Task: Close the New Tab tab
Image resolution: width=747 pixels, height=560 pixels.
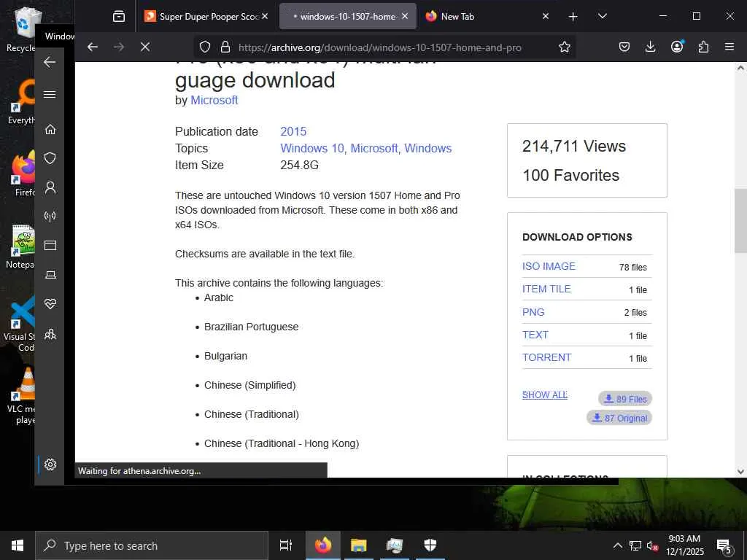Action: 546,16
